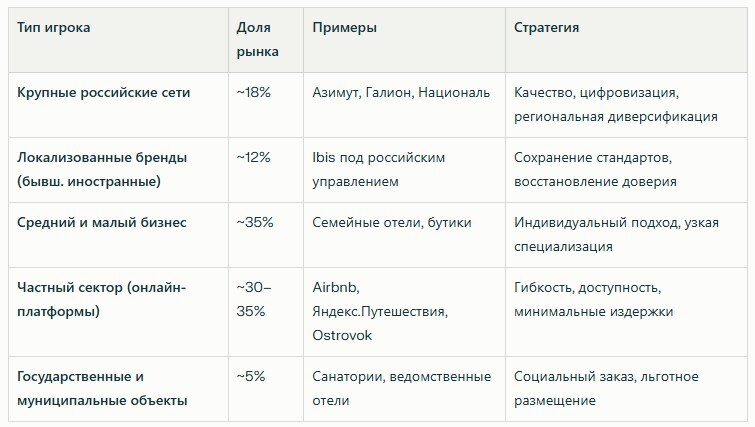Select the 'Крупные российские сети' row label
This screenshot has height=427, width=755.
click(104, 92)
